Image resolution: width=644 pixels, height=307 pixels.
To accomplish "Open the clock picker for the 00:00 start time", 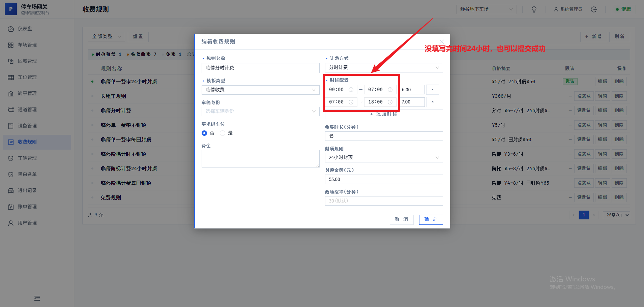I will coord(352,89).
